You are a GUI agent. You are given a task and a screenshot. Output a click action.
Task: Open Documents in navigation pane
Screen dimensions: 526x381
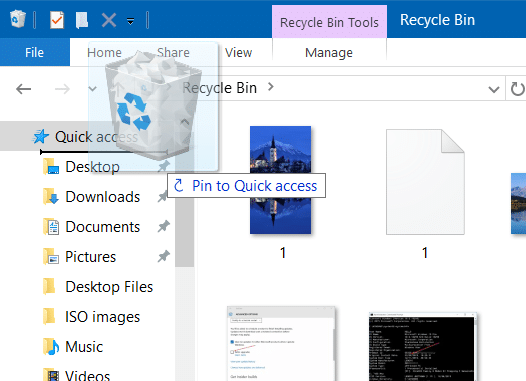pos(102,227)
